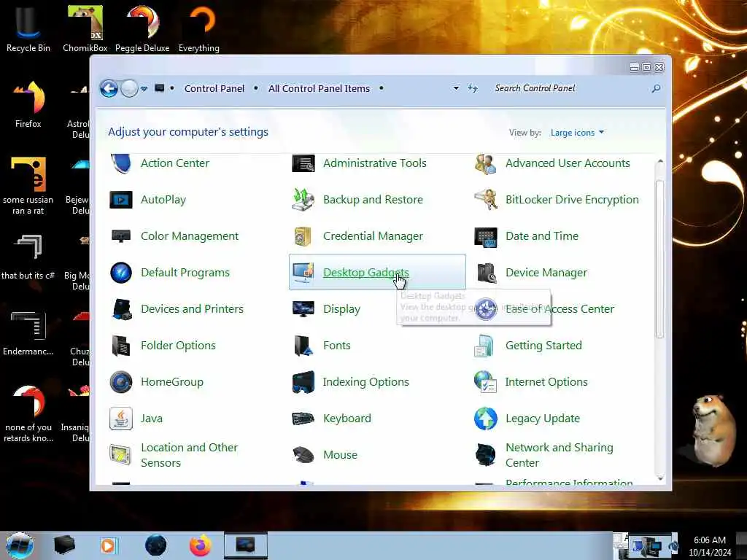Open the Windows Start orb
The height and width of the screenshot is (560, 747).
19,545
